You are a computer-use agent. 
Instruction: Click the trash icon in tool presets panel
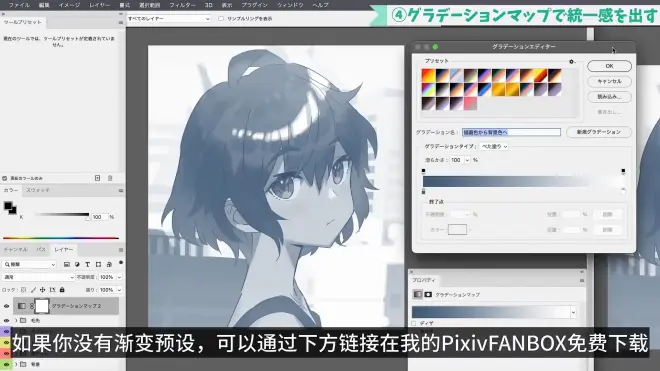pyautogui.click(x=110, y=178)
